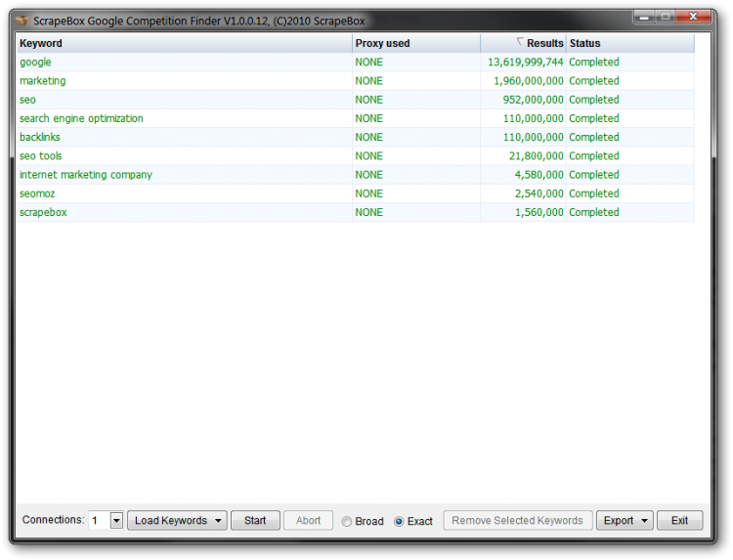
Task: Open the Connections count dropdown arrow
Action: coord(116,520)
